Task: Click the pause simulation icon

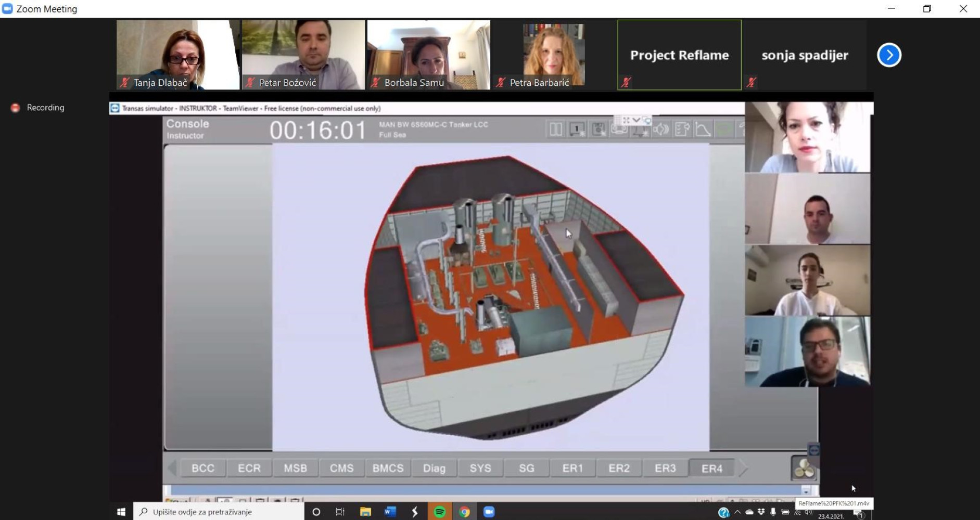Action: pyautogui.click(x=555, y=129)
